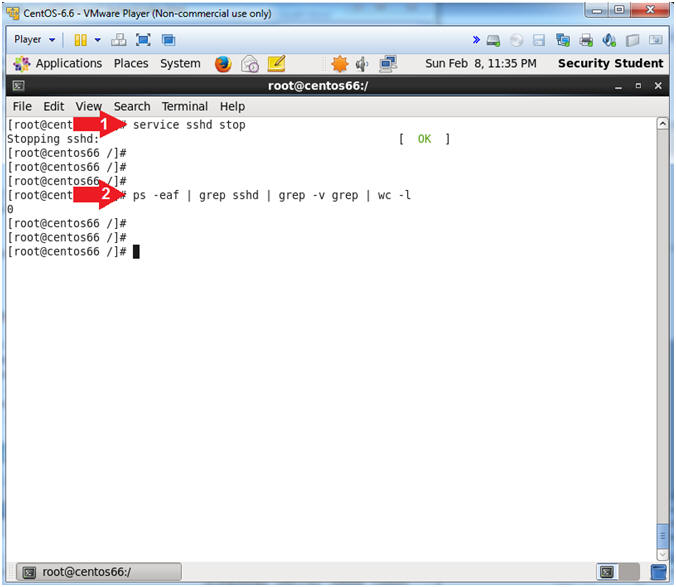Minimize the VMware Player window
Viewport: 676px width, 587px height.
click(x=597, y=10)
